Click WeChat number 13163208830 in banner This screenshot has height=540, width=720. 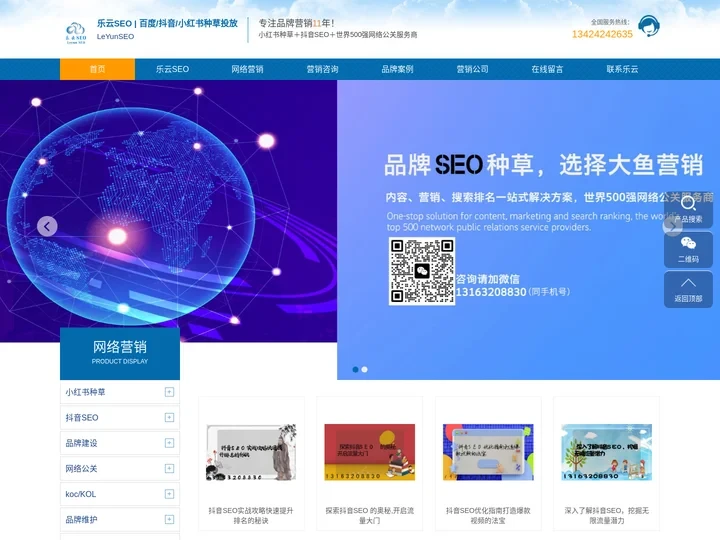pos(491,292)
